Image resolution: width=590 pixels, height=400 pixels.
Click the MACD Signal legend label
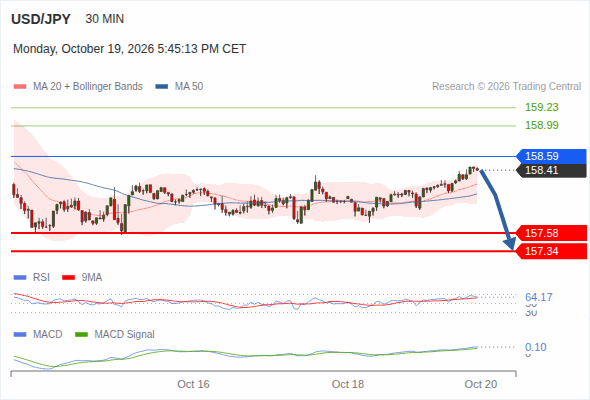[x=125, y=335]
